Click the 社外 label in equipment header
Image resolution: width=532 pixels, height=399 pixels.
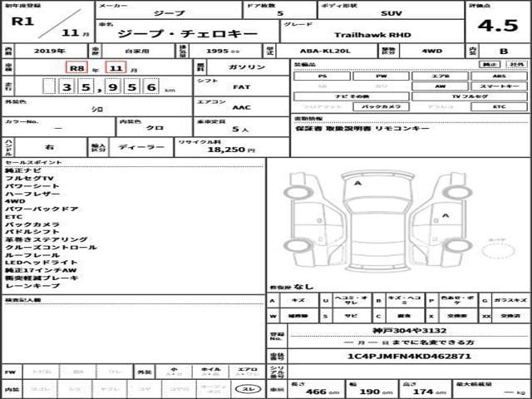(x=515, y=64)
